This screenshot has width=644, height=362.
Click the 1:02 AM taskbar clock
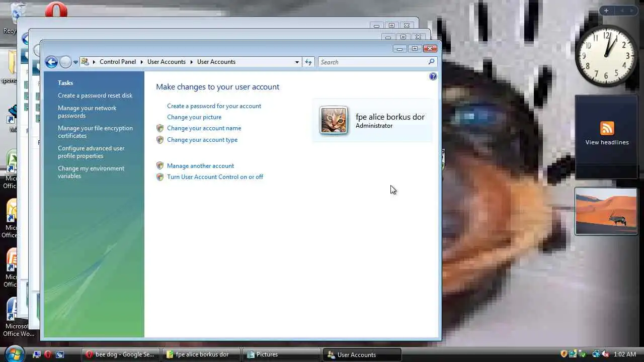(625, 354)
